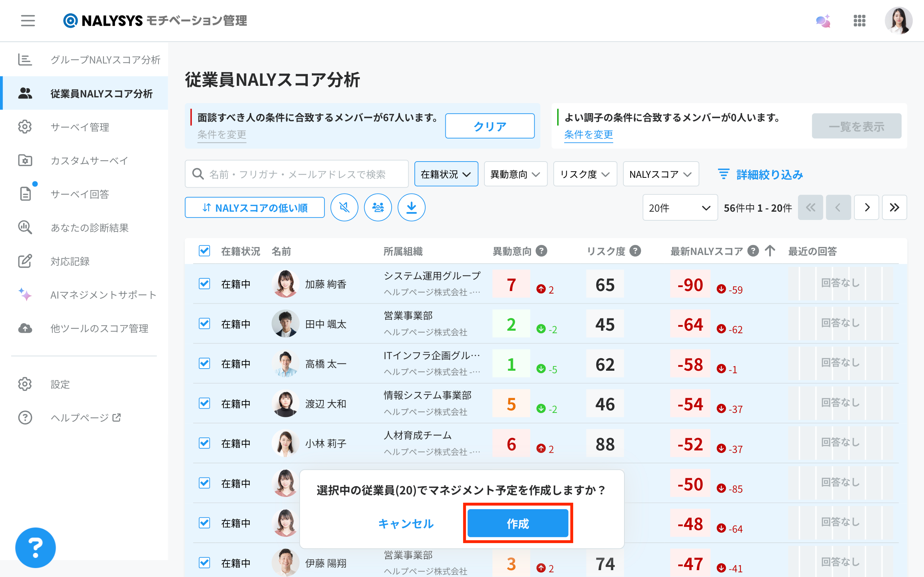The width and height of the screenshot is (924, 577).
Task: Open the hamburger navigation menu
Action: click(28, 21)
